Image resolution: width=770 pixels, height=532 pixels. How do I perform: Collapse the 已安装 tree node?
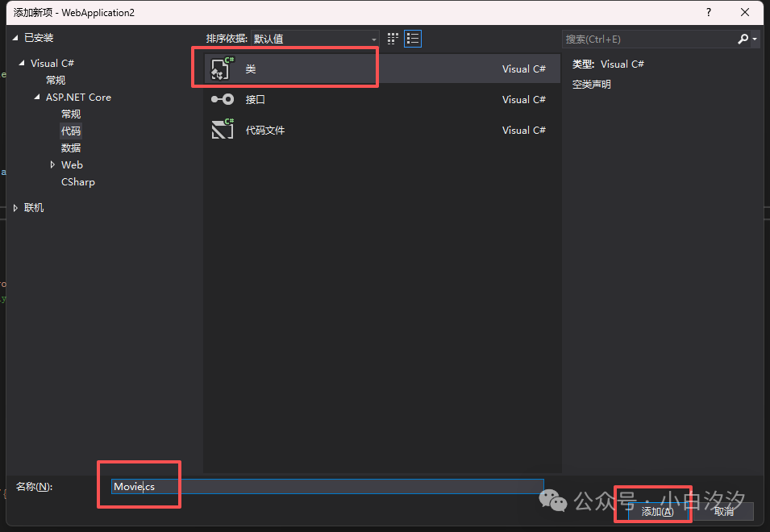tap(15, 38)
